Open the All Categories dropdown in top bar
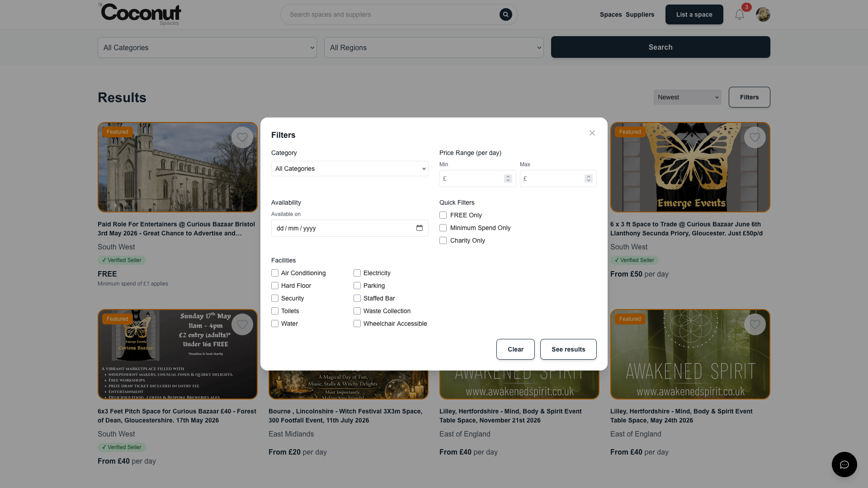 pos(207,47)
